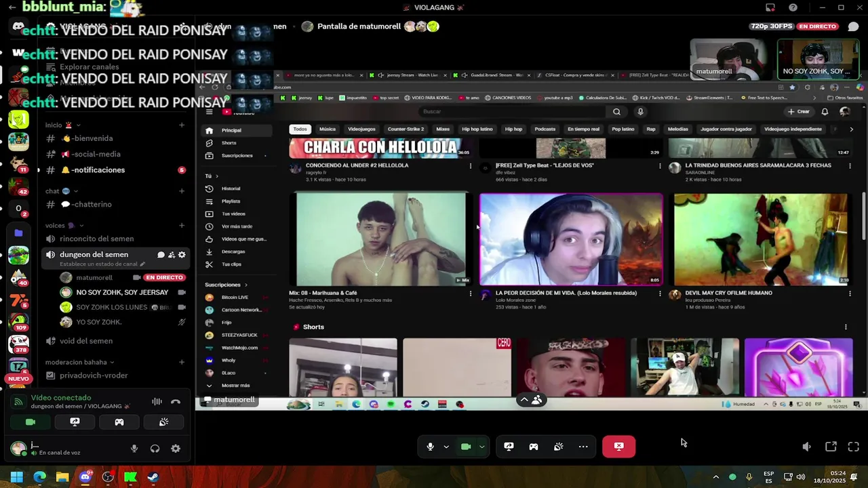Open screen share options in stream controls
The width and height of the screenshot is (868, 488).
tap(509, 447)
